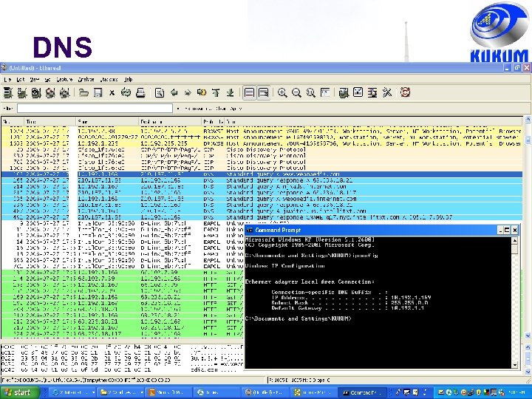532x399 pixels.
Task: Click the Expression... filter button
Action: point(199,109)
